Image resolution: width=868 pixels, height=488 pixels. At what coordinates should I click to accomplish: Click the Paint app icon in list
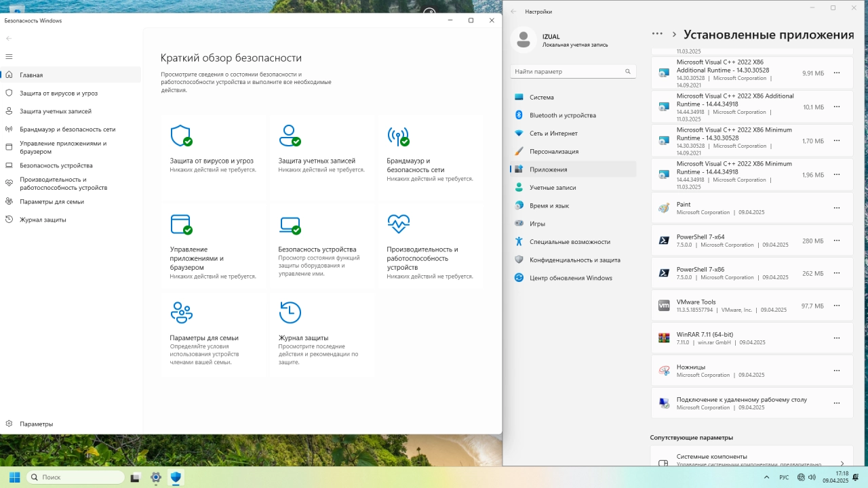pos(664,208)
